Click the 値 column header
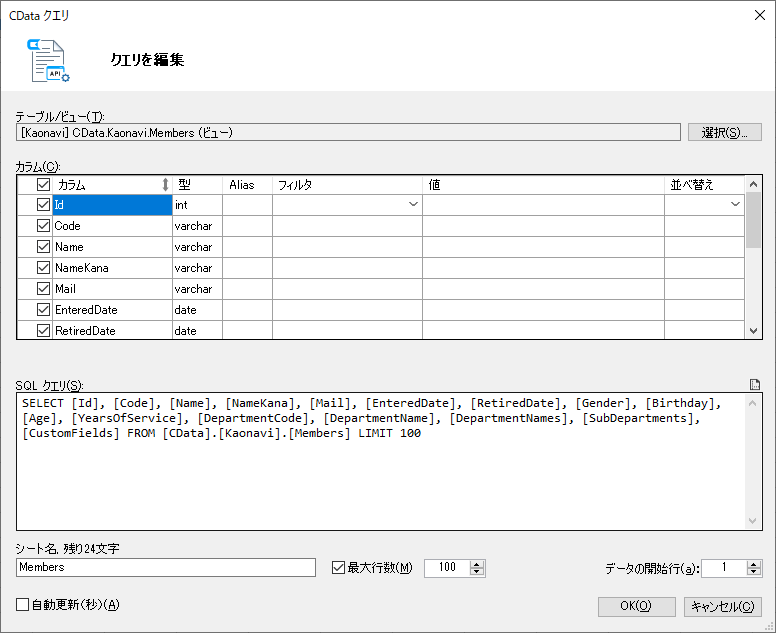The height and width of the screenshot is (633, 776). click(543, 185)
